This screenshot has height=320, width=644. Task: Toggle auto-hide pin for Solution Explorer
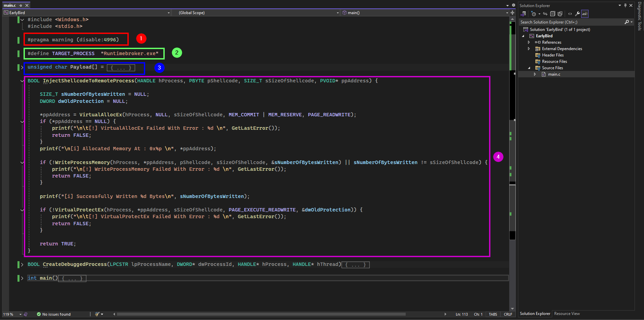(x=625, y=5)
